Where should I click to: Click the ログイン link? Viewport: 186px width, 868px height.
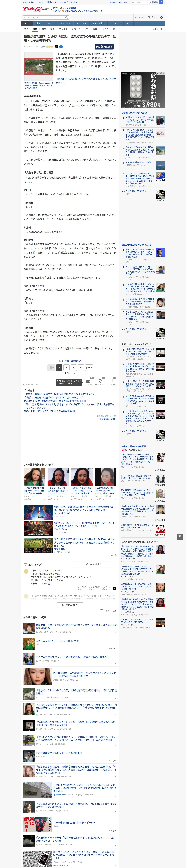[x=57, y=11]
